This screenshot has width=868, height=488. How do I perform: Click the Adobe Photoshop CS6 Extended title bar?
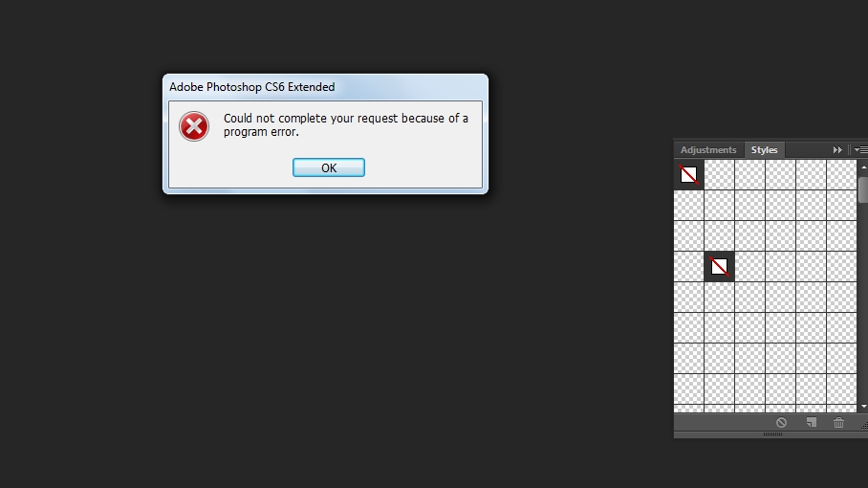pyautogui.click(x=325, y=87)
